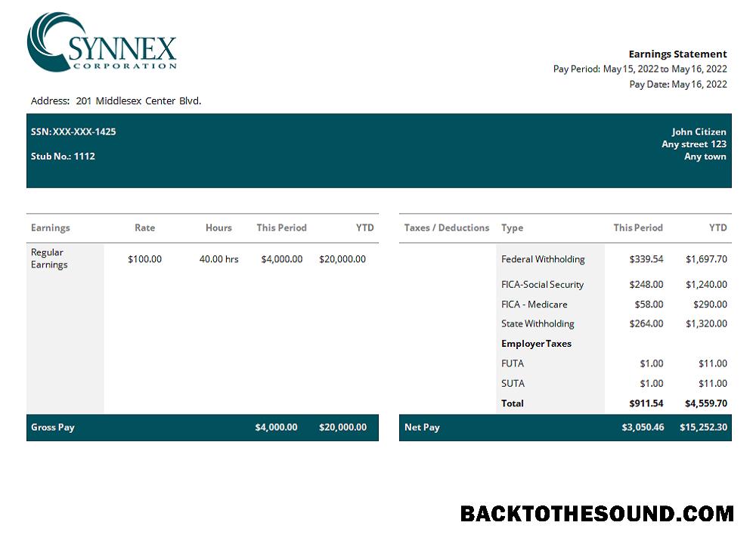Screen dimensions: 756x544
Task: Click total deductions this period '$911.54'
Action: 646,403
